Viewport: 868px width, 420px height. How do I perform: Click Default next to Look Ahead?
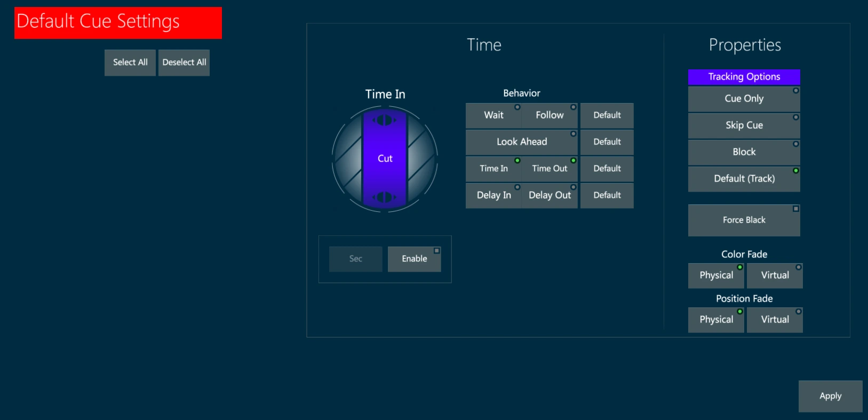pos(607,142)
